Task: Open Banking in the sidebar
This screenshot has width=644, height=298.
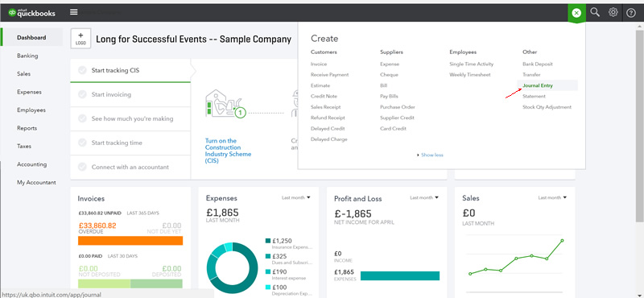Action: point(27,56)
